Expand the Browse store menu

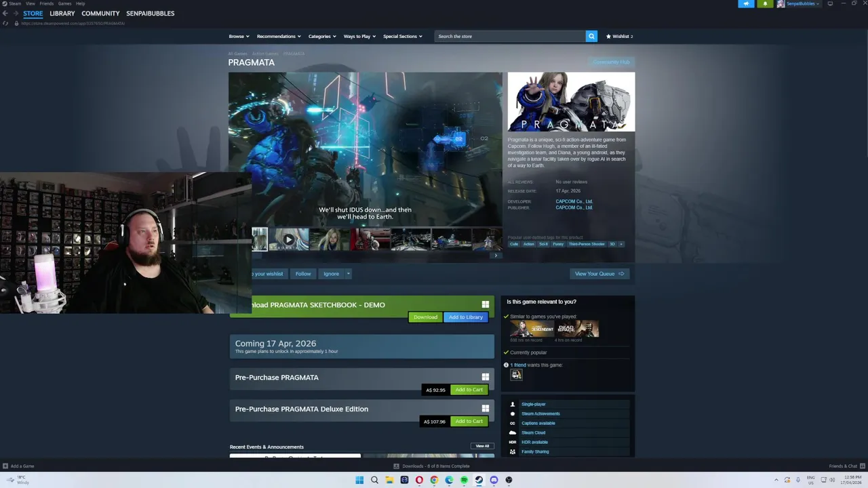click(239, 36)
